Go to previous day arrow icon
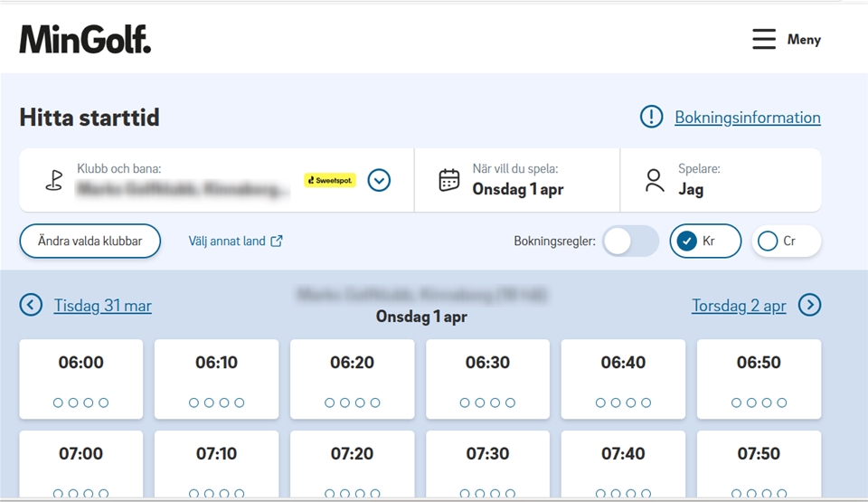868x502 pixels. coord(31,305)
